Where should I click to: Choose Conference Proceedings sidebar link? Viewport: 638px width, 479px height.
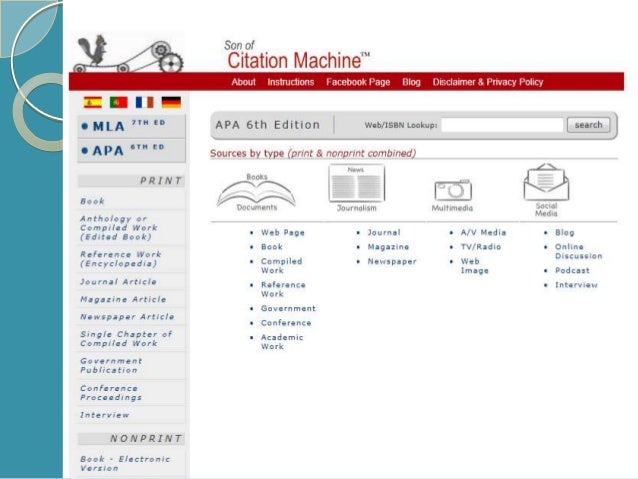[111, 393]
